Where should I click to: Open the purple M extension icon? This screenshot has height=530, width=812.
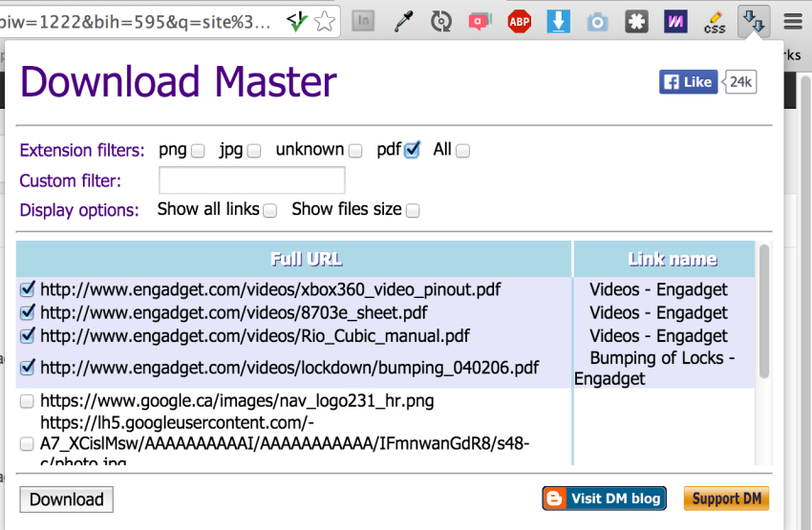675,22
